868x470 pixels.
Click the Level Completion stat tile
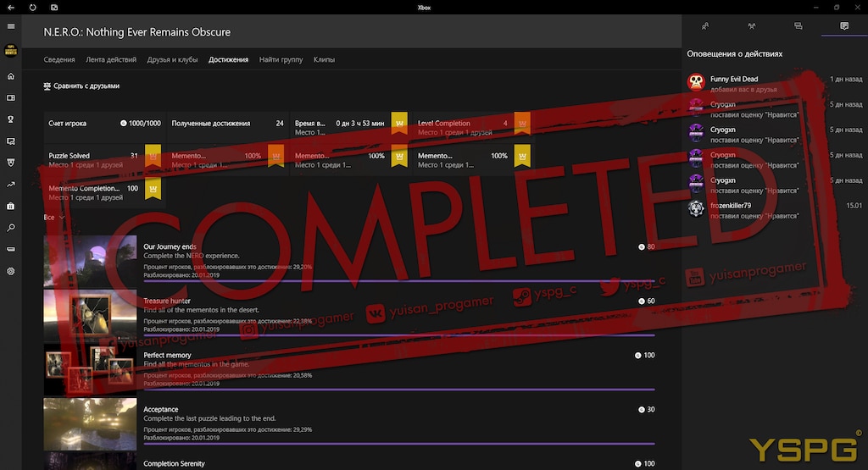[473, 127]
